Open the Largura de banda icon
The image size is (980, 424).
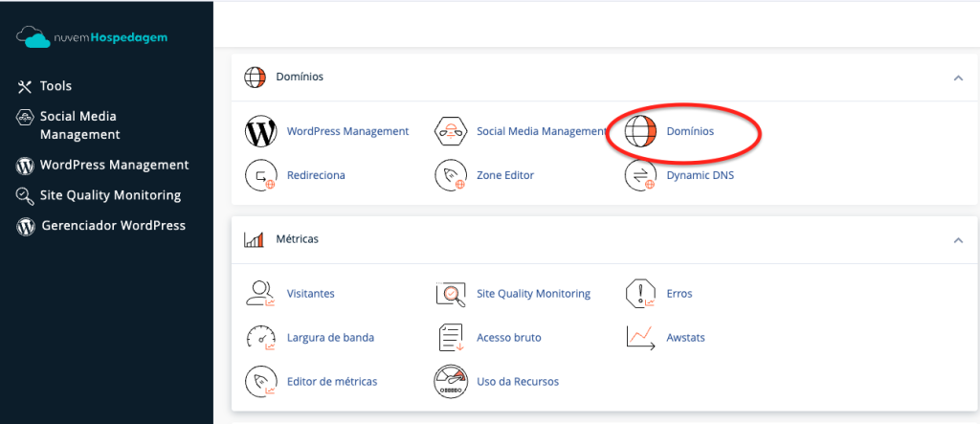point(260,337)
